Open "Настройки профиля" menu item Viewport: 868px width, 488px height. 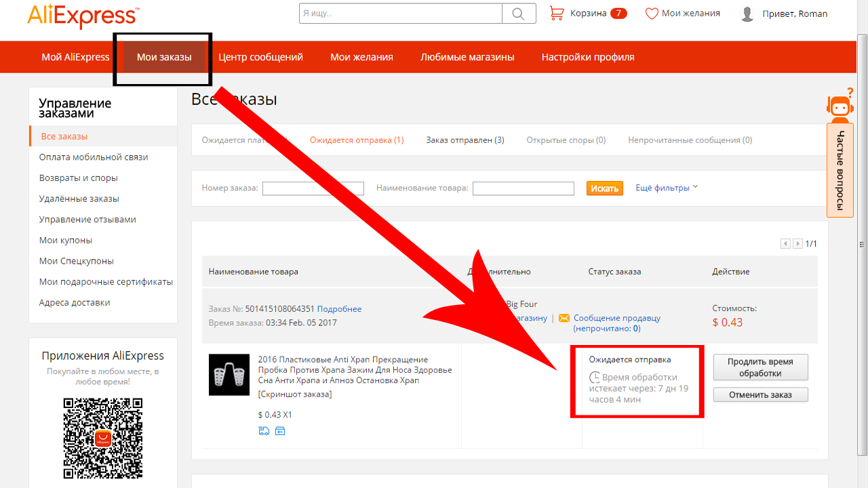[588, 57]
